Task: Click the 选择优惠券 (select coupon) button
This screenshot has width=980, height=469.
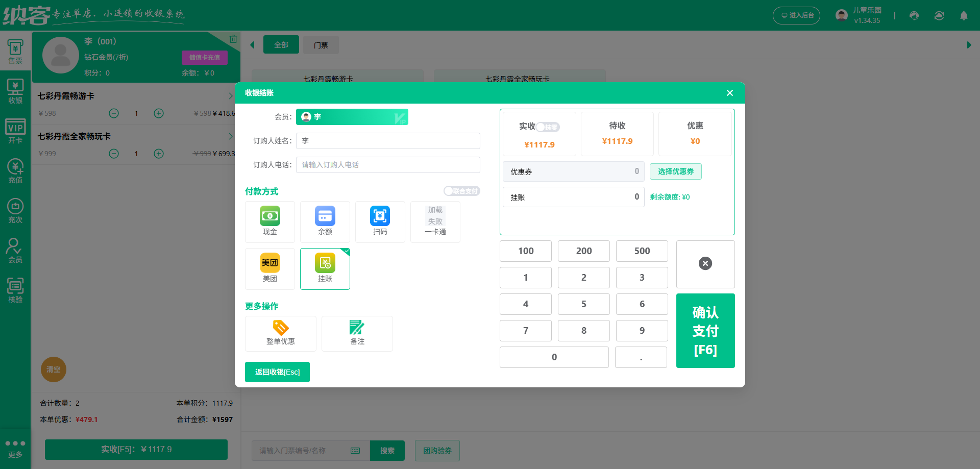Action: (675, 171)
